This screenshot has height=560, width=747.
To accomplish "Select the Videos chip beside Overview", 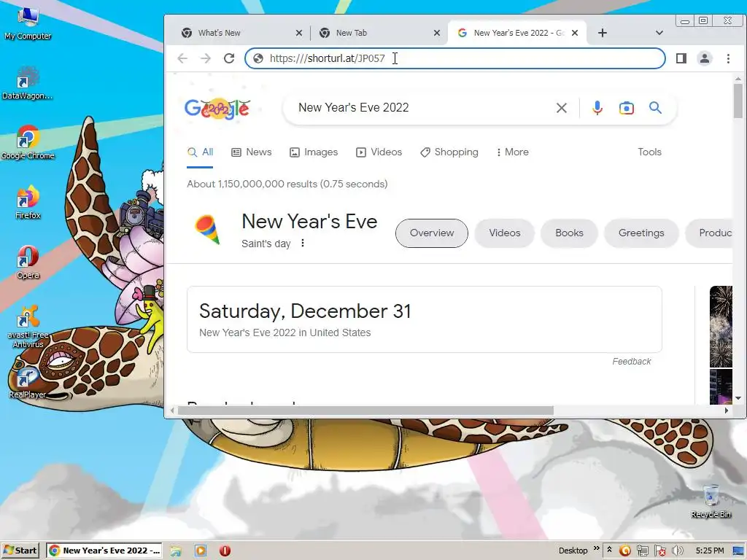I will (505, 233).
